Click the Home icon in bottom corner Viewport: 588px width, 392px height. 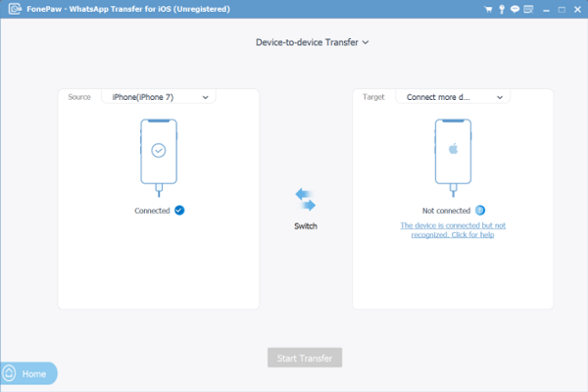coord(11,374)
